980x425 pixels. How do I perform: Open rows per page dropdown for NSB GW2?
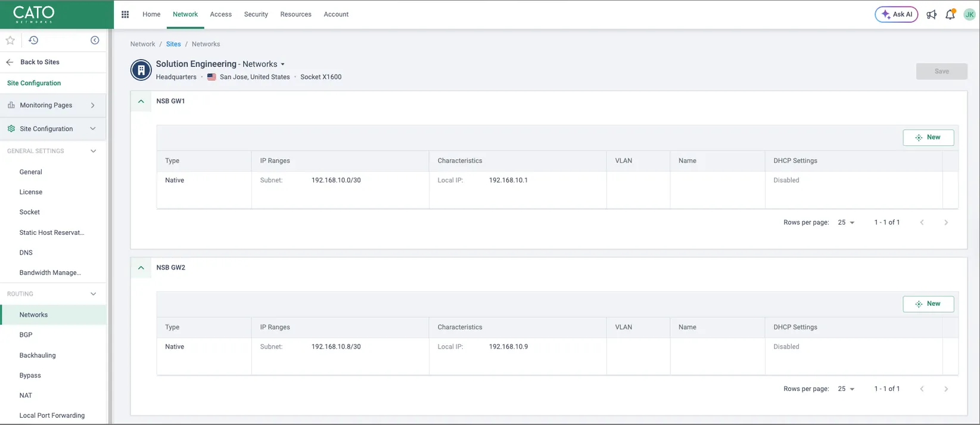pos(846,389)
